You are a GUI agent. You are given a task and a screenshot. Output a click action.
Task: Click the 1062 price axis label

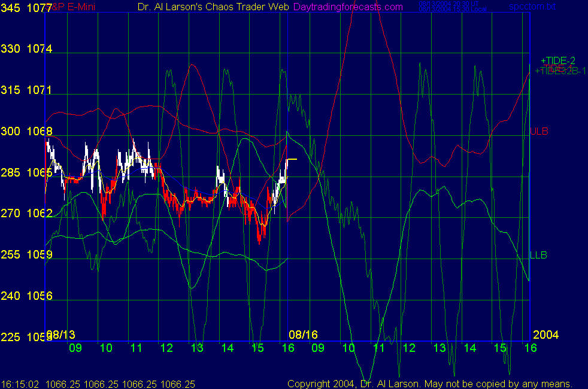point(40,213)
